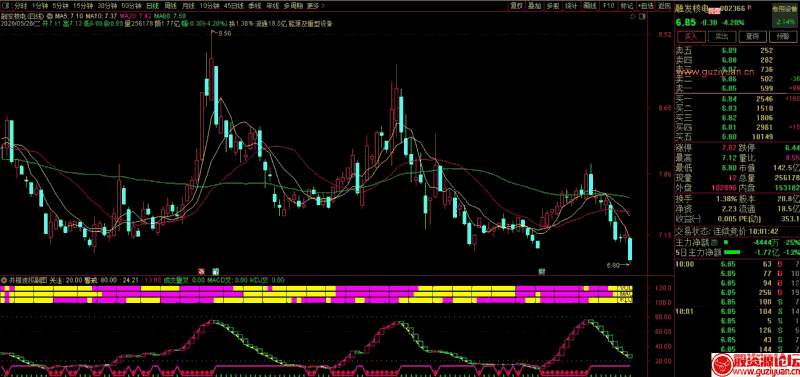Open the 统计 statistics tool
Viewport: 800px width, 377px height.
pos(571,6)
